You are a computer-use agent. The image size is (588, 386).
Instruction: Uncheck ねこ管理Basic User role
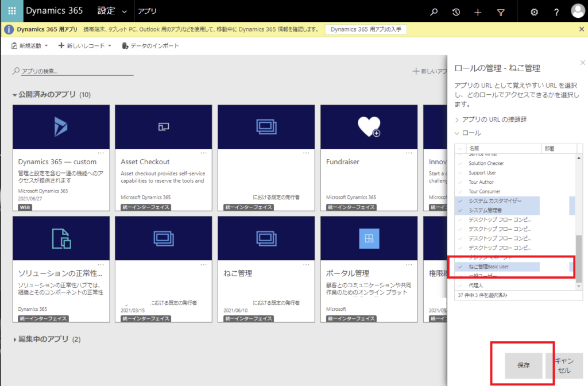pos(460,267)
